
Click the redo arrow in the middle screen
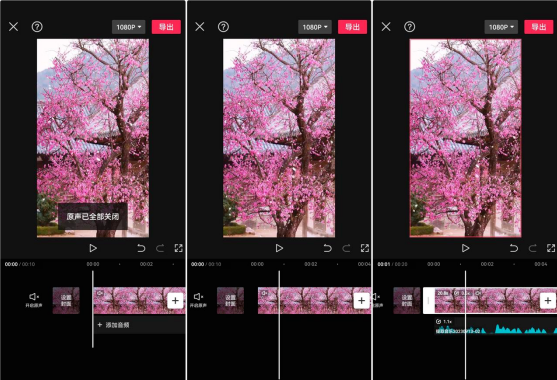pyautogui.click(x=346, y=248)
